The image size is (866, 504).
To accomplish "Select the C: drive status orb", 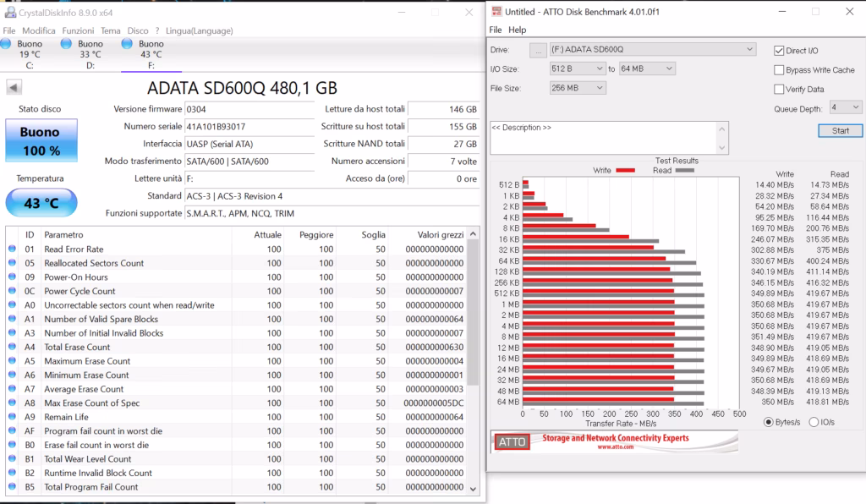I will (6, 44).
